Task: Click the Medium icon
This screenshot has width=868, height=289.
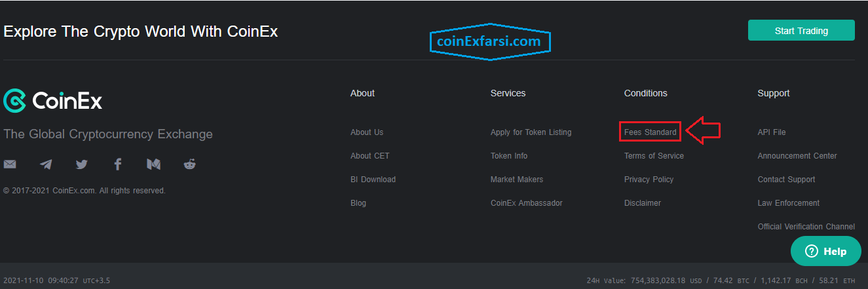Action: point(153,164)
